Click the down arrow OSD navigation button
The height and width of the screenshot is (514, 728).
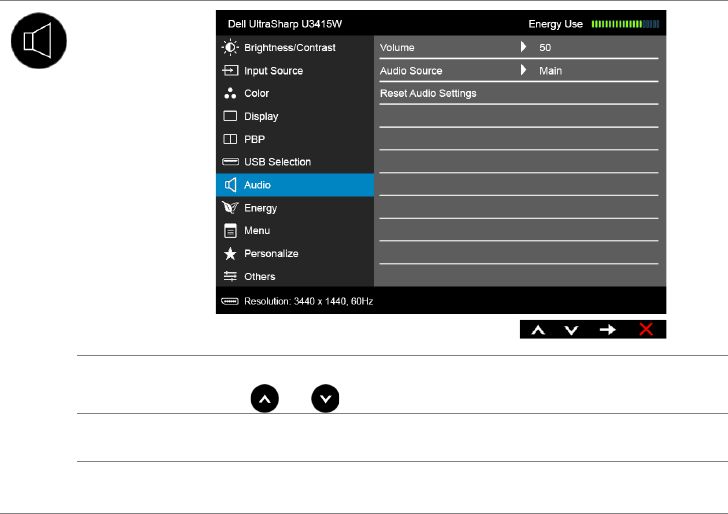click(571, 330)
